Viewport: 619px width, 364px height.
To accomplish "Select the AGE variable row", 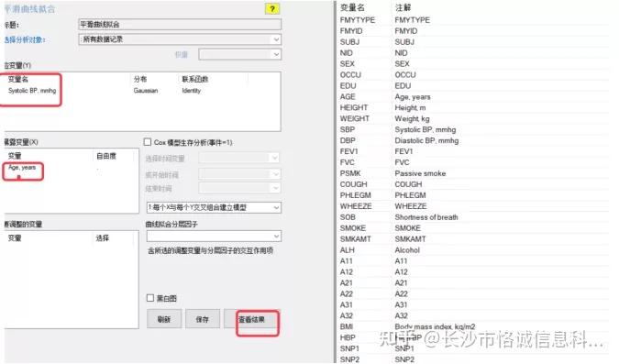I will (474, 96).
